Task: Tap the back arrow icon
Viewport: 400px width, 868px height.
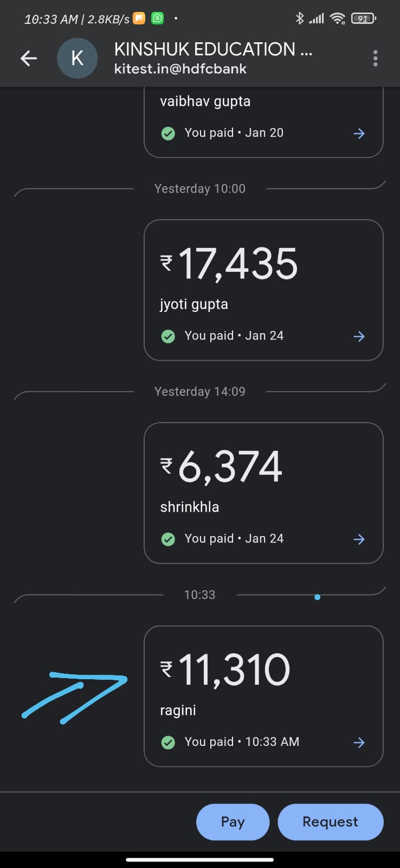Action: (29, 58)
